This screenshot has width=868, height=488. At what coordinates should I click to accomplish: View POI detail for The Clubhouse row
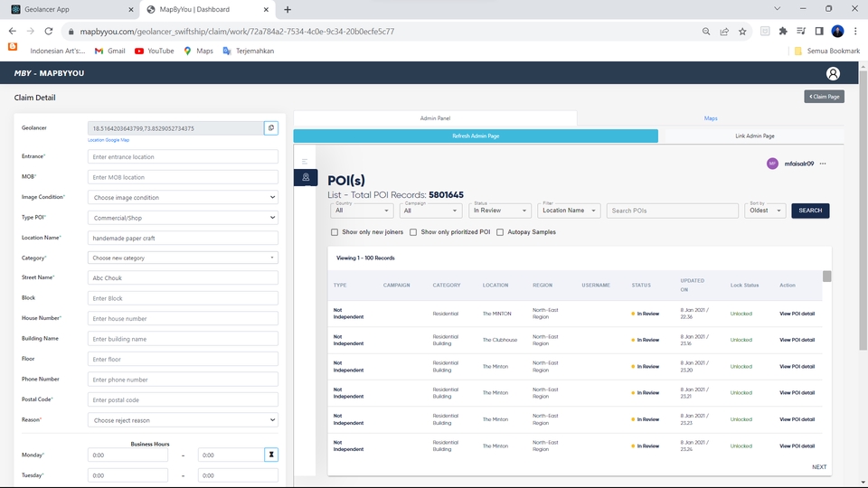coord(797,341)
